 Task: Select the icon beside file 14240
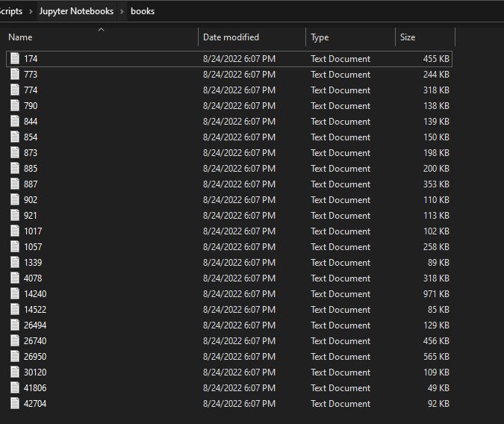pyautogui.click(x=15, y=294)
